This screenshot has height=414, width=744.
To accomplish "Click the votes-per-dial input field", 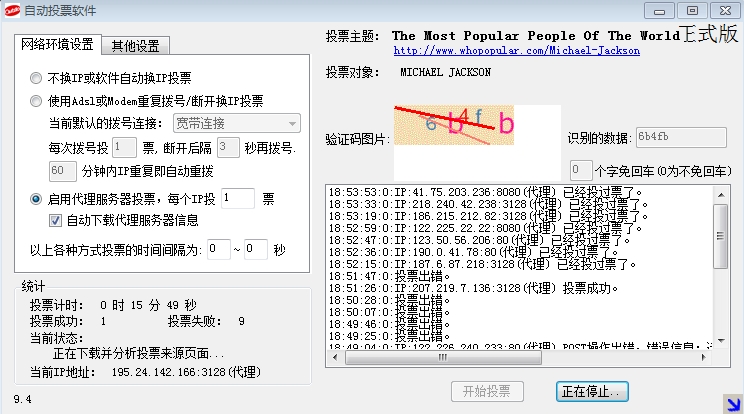I will 124,147.
